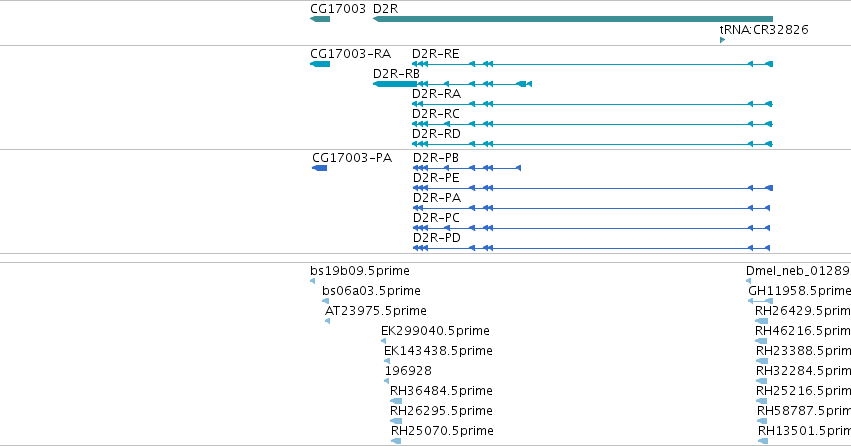Select the RH46216.5prime EST glyph
Screen dimensions: 851x446
(761, 341)
